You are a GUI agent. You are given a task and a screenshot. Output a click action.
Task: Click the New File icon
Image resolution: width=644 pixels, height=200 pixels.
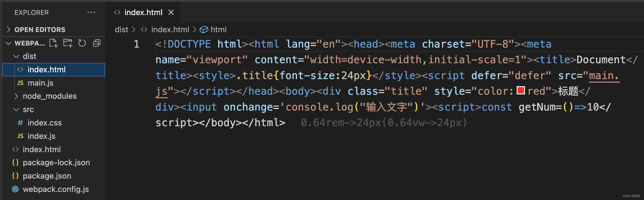pyautogui.click(x=53, y=43)
